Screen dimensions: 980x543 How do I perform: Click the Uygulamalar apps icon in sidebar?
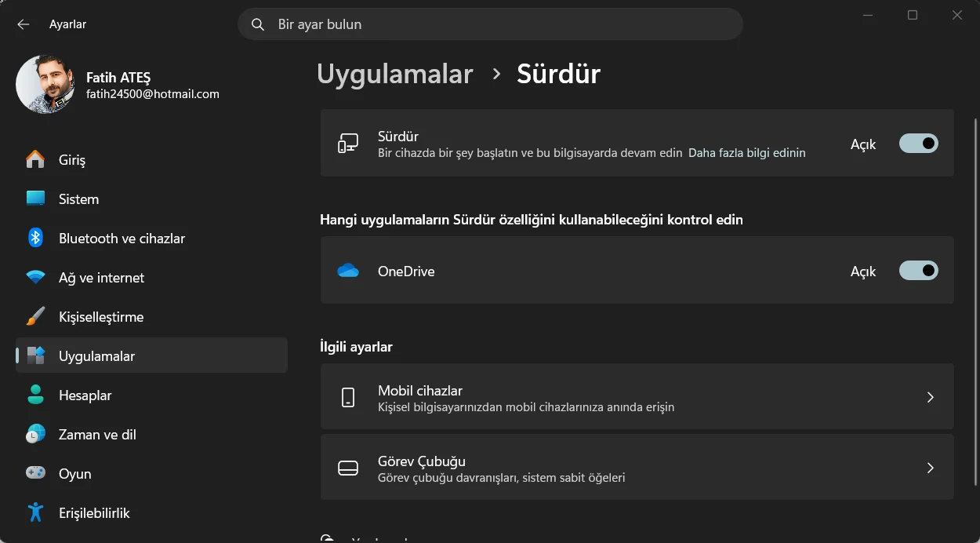point(35,355)
